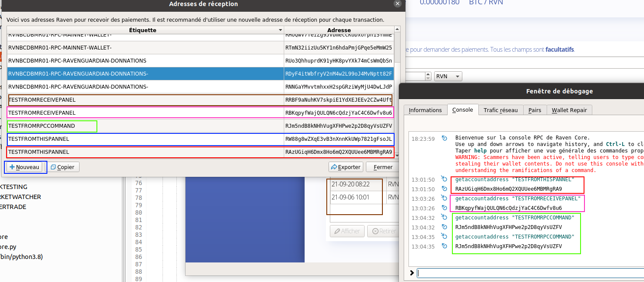This screenshot has width=644, height=282.
Task: Click icon beside getaccountaddress "TESTFROMTHISPANNEL" command
Action: click(444, 179)
